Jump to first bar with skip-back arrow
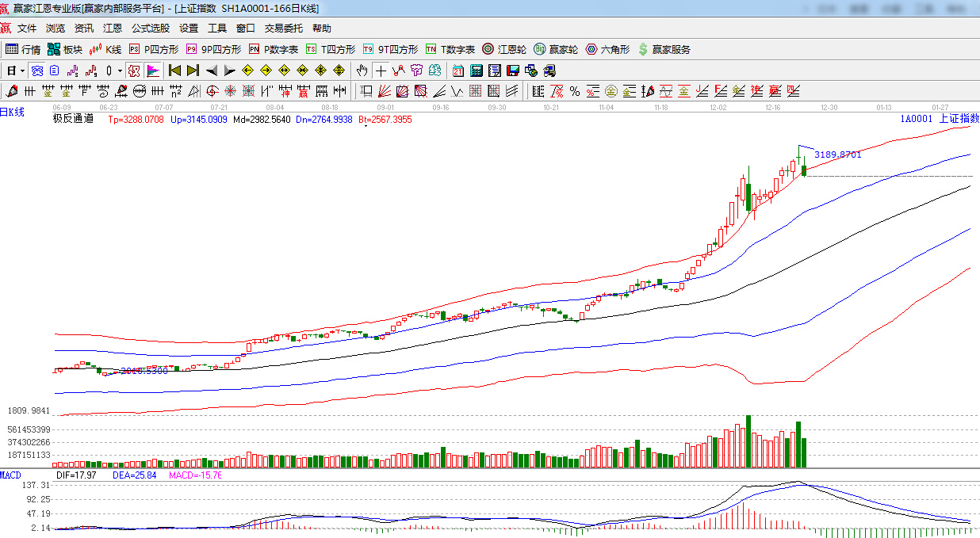Viewport: 980px width, 538px height. (174, 71)
